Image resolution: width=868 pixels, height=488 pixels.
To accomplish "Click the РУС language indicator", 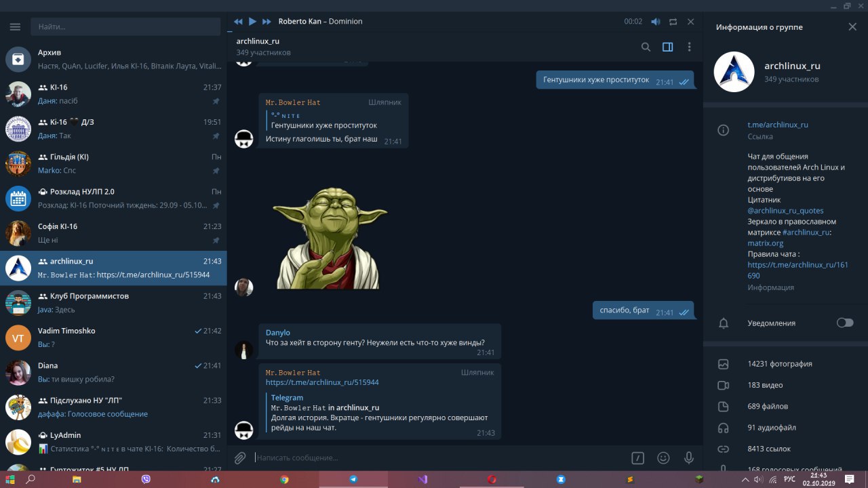I will click(789, 479).
